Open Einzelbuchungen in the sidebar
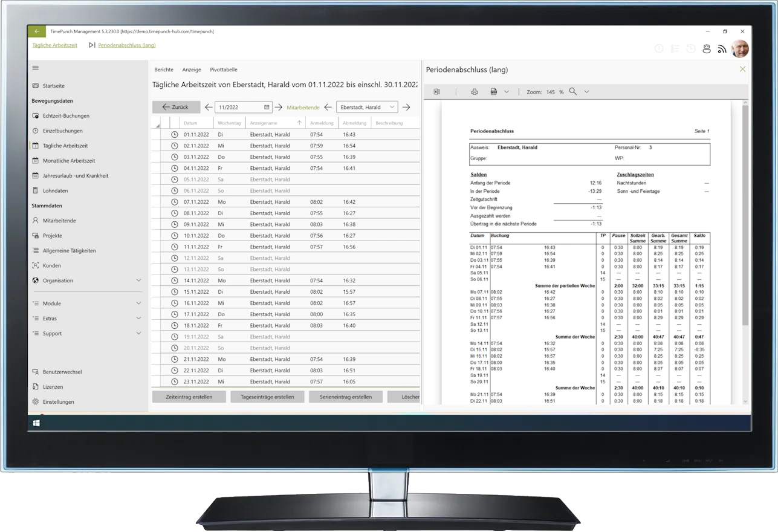 (57, 131)
